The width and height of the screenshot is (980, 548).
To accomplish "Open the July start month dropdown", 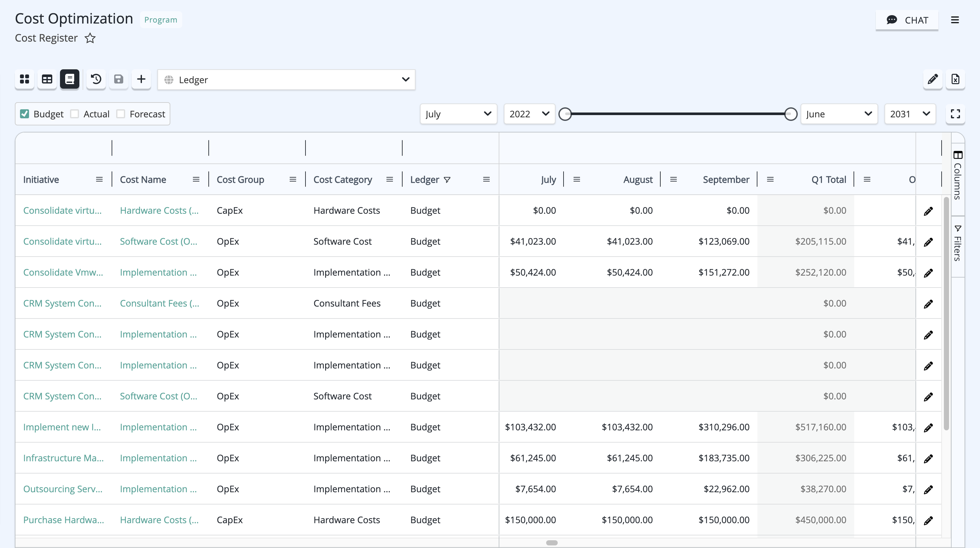I will tap(458, 114).
